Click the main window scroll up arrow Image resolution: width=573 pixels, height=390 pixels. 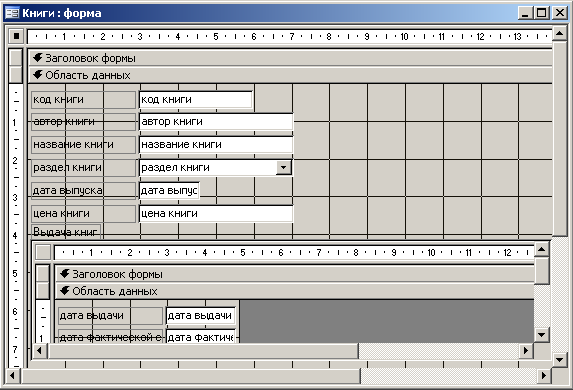point(559,34)
